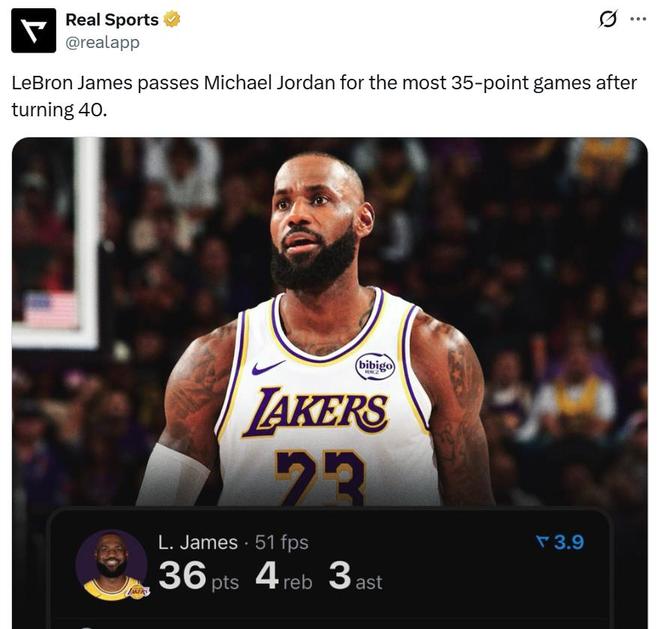Click the blue Real rating icon

click(x=543, y=542)
